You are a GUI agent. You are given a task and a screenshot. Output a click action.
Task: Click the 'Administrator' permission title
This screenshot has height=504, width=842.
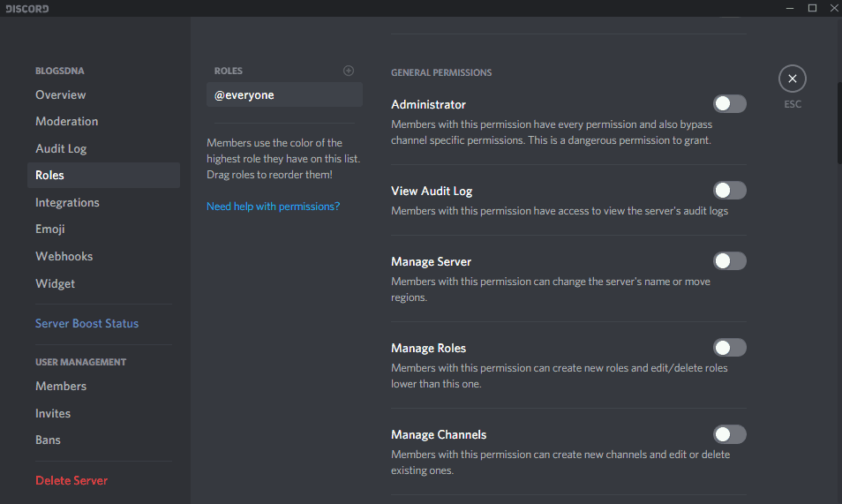[x=428, y=104]
